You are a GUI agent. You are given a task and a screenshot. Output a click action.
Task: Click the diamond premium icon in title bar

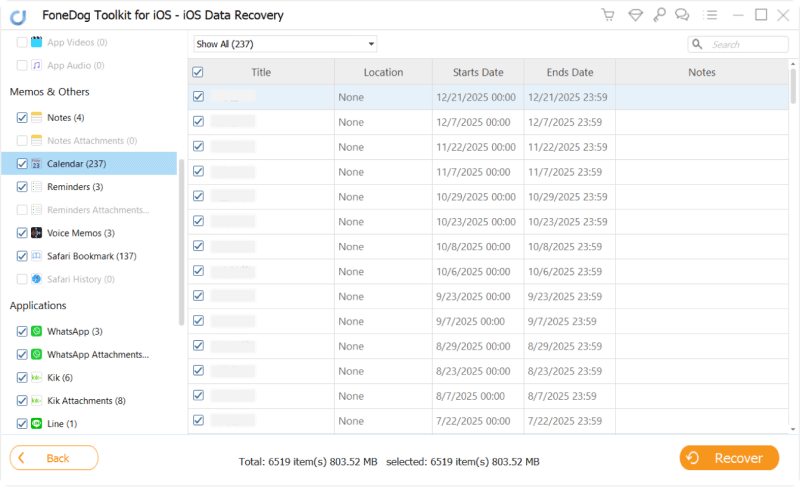pos(635,15)
